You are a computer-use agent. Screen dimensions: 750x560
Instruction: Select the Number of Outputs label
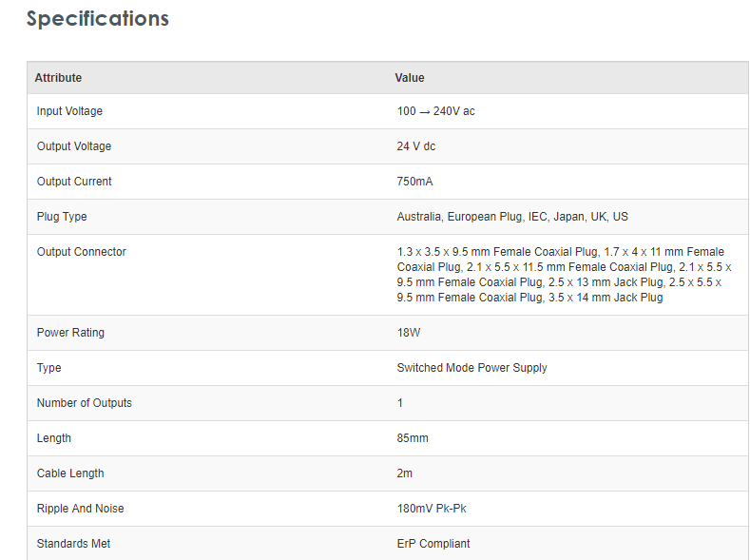(84, 403)
